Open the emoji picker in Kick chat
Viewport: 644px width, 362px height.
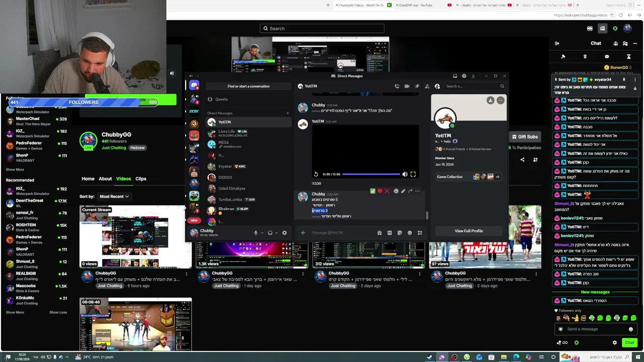[631, 329]
